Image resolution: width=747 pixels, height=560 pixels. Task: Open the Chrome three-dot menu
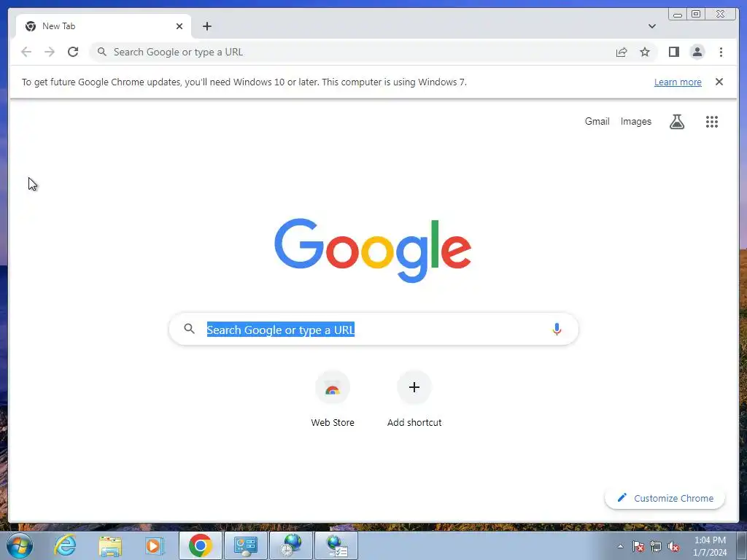[x=721, y=52]
